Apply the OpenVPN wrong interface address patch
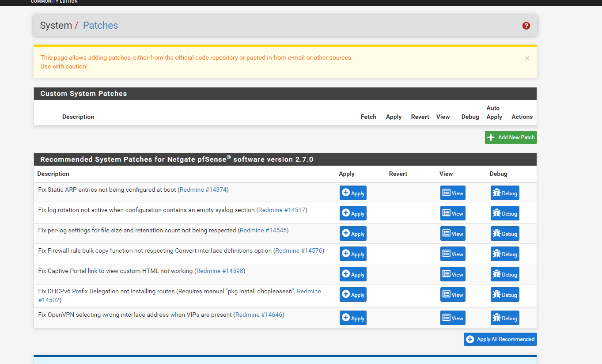 coord(353,318)
